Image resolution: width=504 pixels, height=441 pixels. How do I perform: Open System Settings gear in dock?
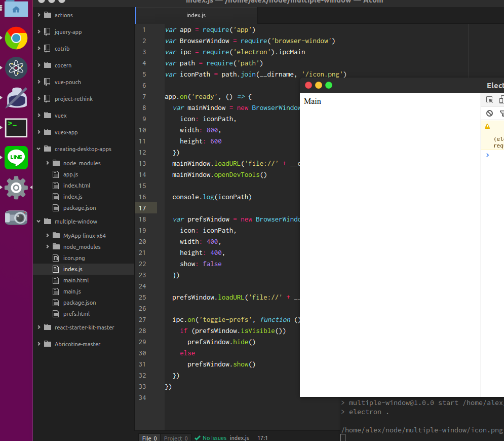pos(16,188)
